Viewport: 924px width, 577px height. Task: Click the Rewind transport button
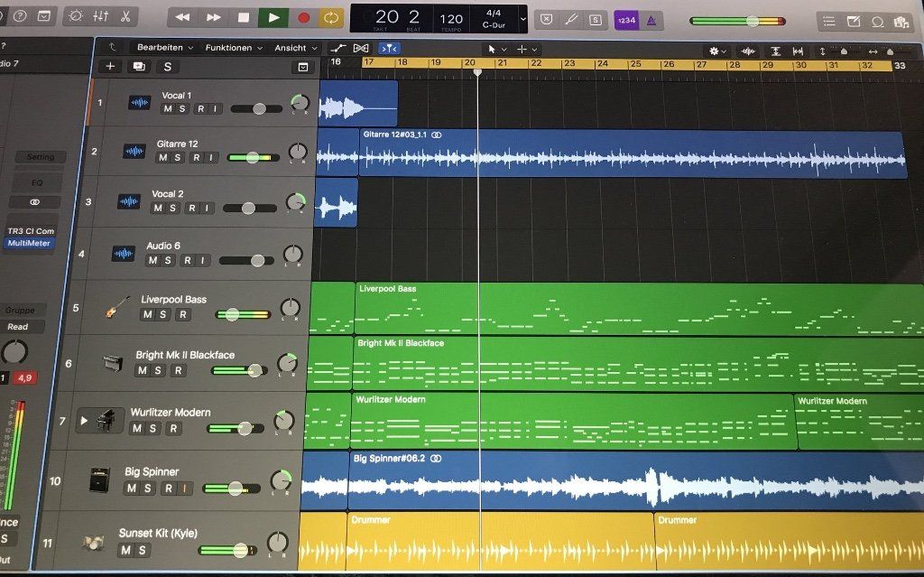click(183, 17)
